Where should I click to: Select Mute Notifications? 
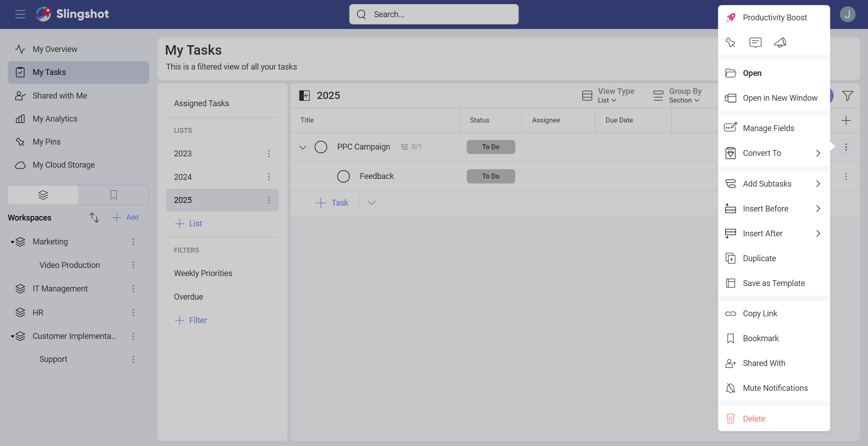774,388
